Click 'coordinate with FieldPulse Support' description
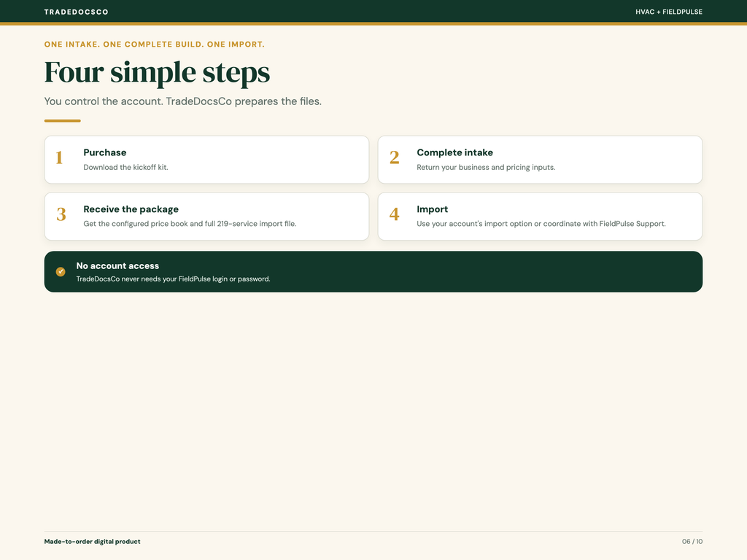The width and height of the screenshot is (747, 560). (x=541, y=224)
